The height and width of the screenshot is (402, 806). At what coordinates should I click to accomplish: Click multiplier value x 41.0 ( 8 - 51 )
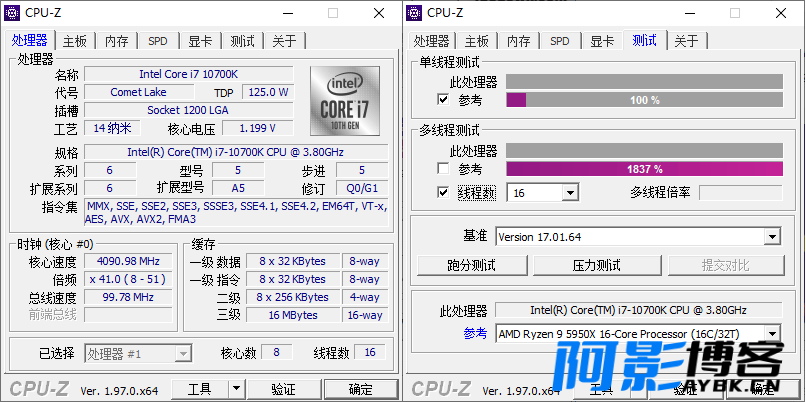128,279
